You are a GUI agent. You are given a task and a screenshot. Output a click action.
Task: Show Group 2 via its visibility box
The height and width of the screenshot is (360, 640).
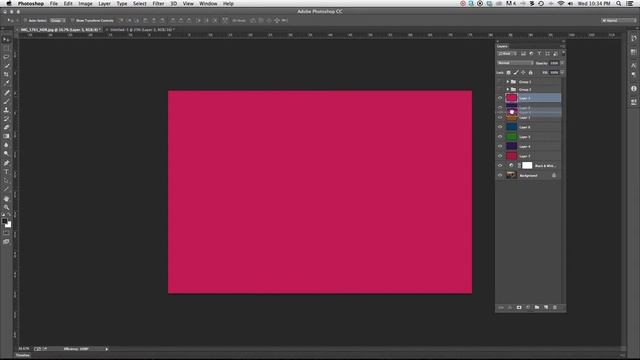click(x=500, y=89)
